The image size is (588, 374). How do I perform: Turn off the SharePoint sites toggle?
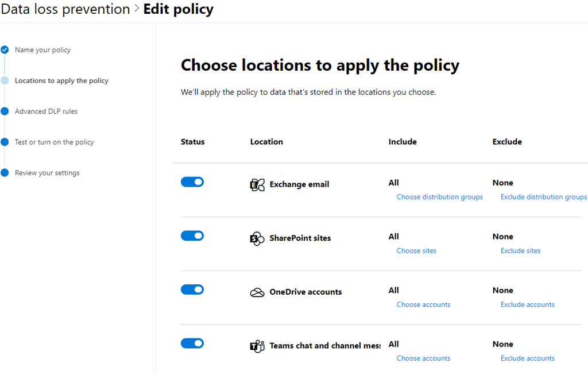(x=192, y=236)
